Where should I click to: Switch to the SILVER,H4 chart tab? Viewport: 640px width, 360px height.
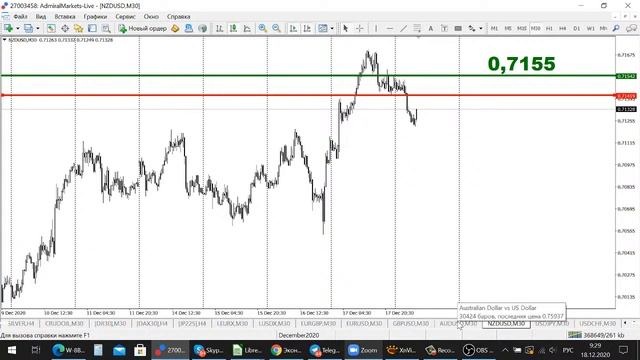(21, 324)
